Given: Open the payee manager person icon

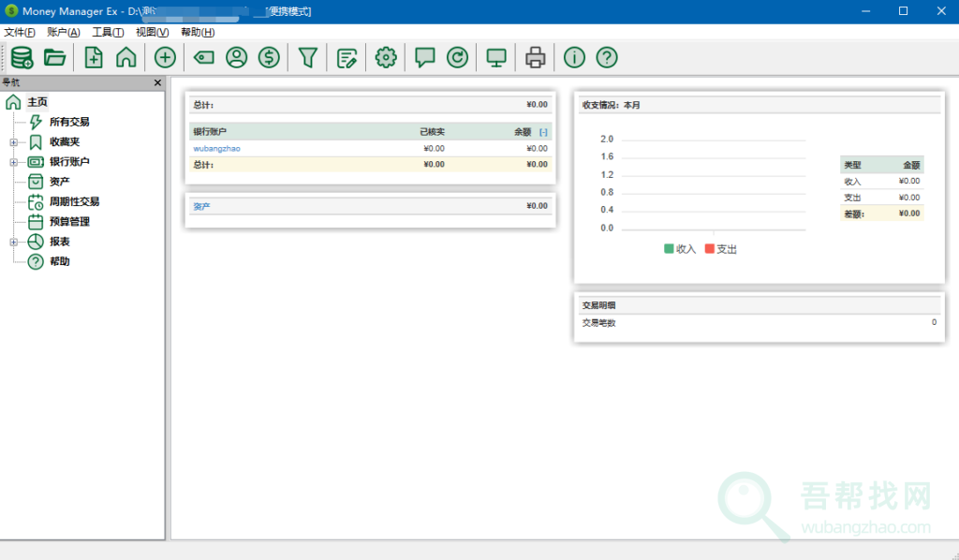Looking at the screenshot, I should pos(236,58).
